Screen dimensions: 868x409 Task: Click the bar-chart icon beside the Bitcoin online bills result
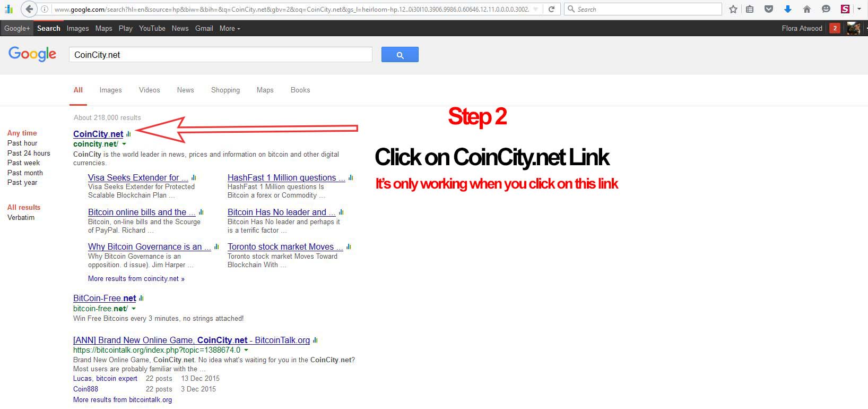click(x=201, y=212)
